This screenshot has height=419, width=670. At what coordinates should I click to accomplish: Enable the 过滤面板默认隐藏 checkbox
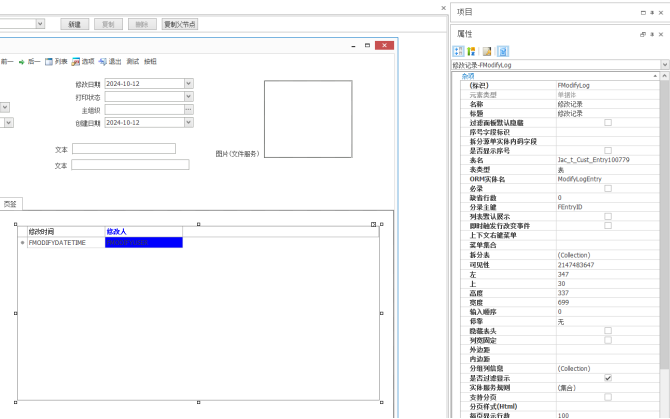[x=608, y=122]
